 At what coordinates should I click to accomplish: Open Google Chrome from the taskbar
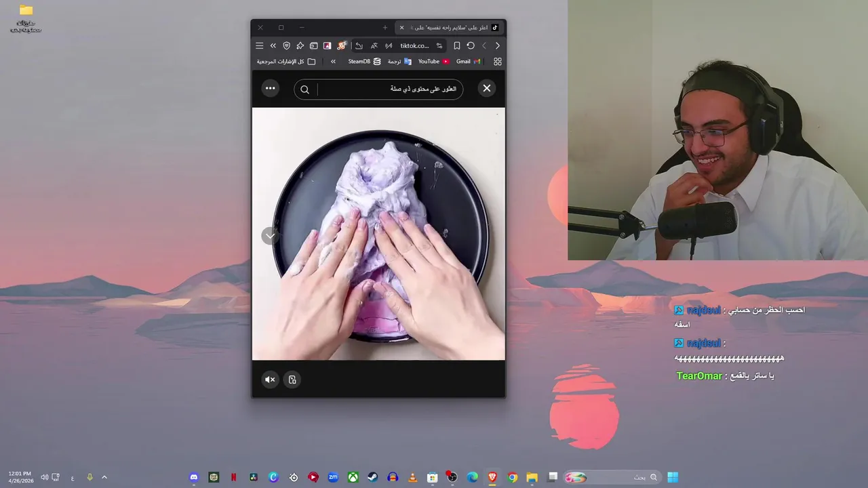coord(513,477)
